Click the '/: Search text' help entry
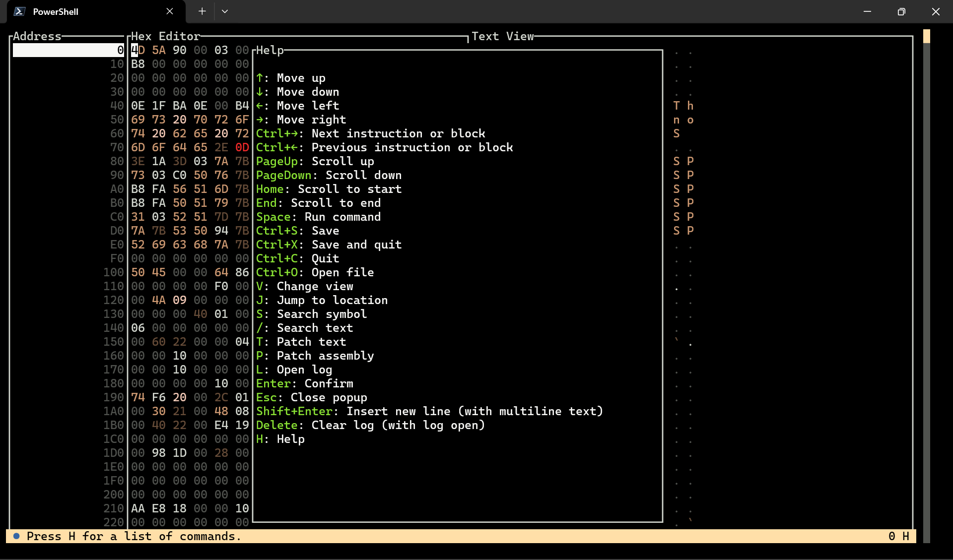Image resolution: width=953 pixels, height=560 pixels. point(304,328)
